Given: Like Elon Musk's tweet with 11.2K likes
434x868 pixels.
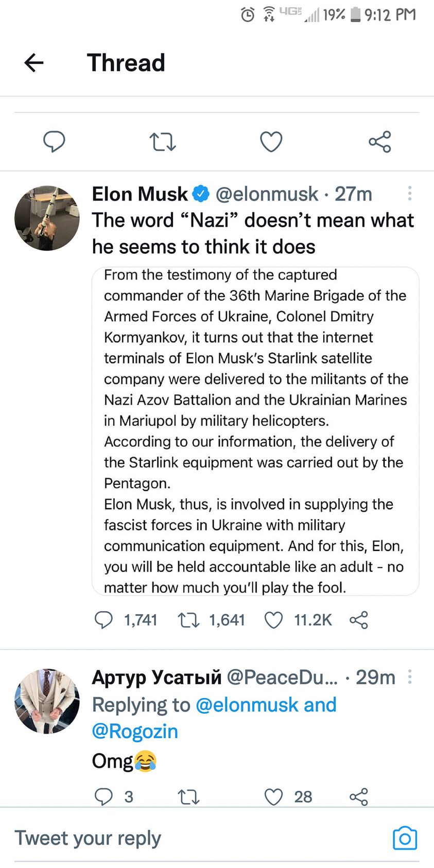Looking at the screenshot, I should (x=273, y=620).
